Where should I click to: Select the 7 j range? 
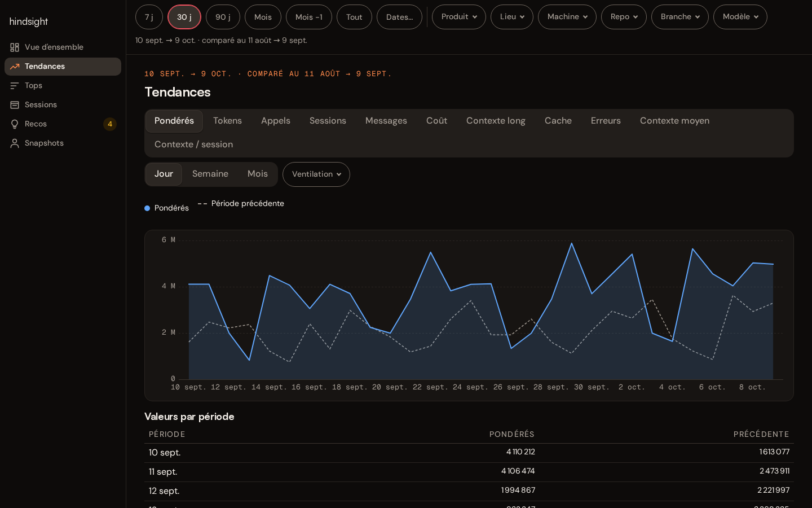pyautogui.click(x=149, y=17)
